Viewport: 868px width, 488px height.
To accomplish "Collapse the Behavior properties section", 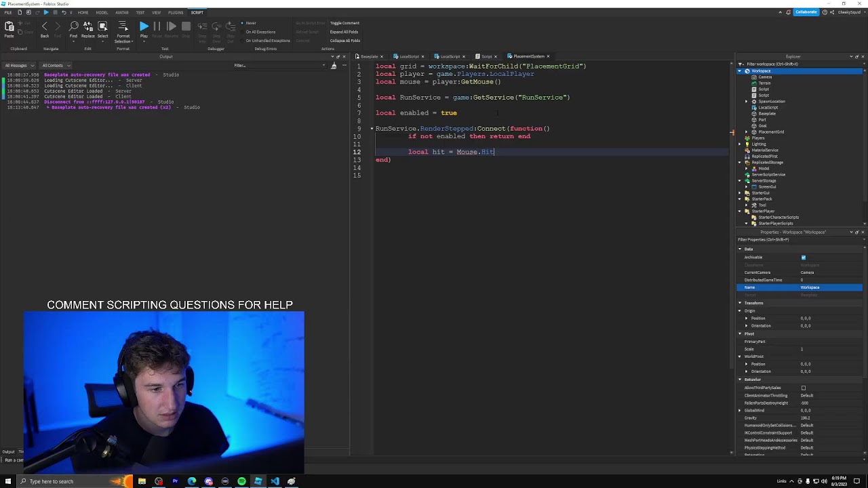I will pyautogui.click(x=740, y=380).
